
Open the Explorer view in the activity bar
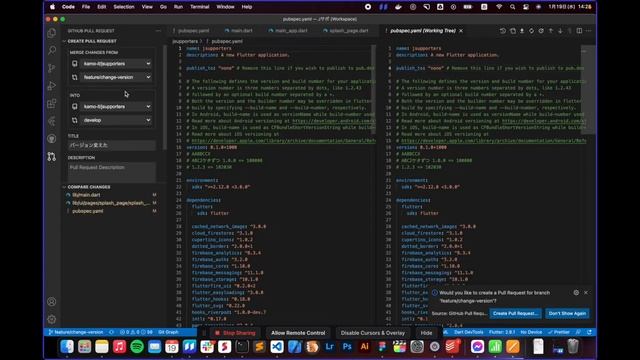[52, 33]
